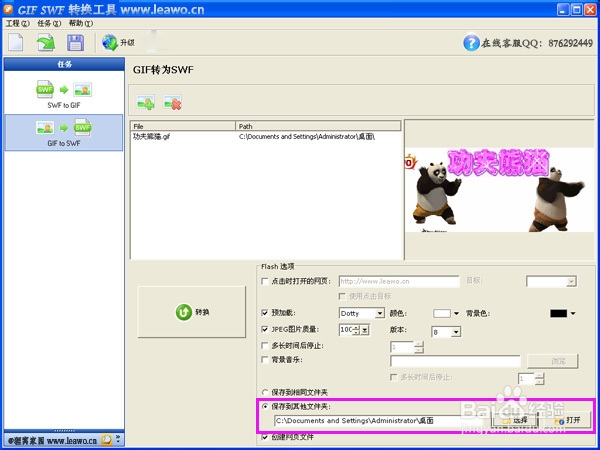The height and width of the screenshot is (450, 600).
Task: Click the JPEG quality spinner arrows
Action: point(356,329)
